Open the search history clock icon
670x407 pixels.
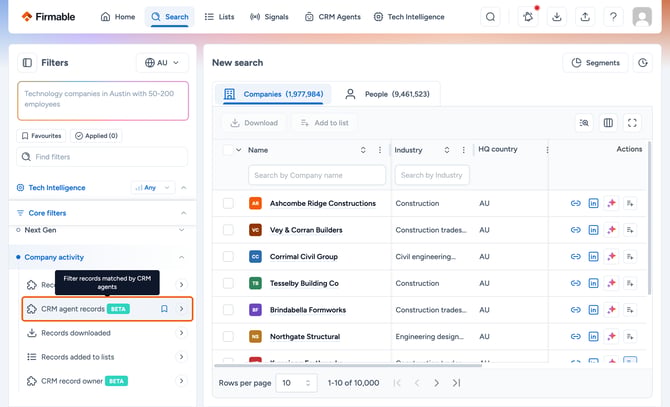click(643, 63)
